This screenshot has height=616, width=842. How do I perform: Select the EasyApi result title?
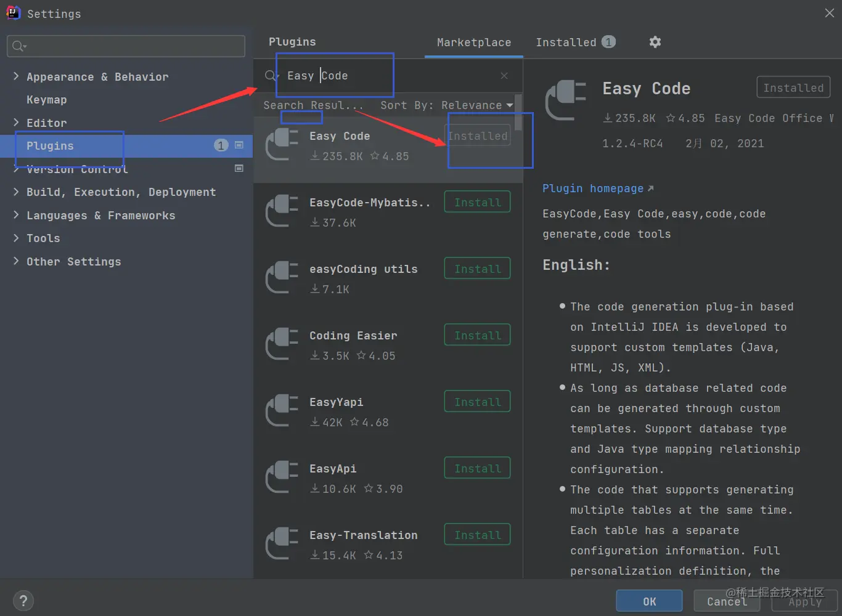click(x=333, y=469)
